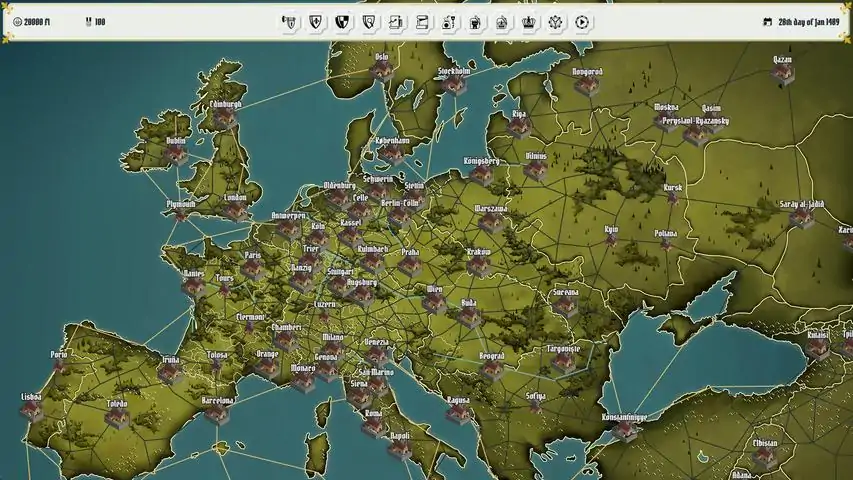This screenshot has width=853, height=480.
Task: Click the "Königsberg" city label
Action: (x=481, y=161)
